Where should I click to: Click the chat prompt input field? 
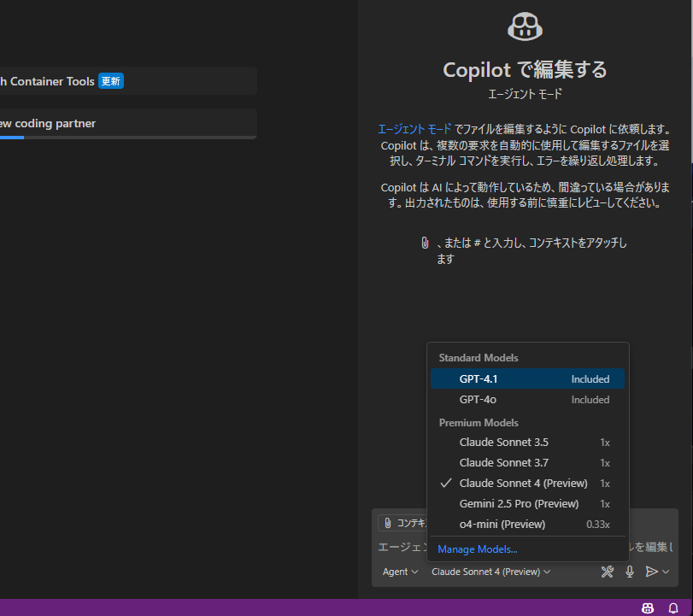click(525, 547)
